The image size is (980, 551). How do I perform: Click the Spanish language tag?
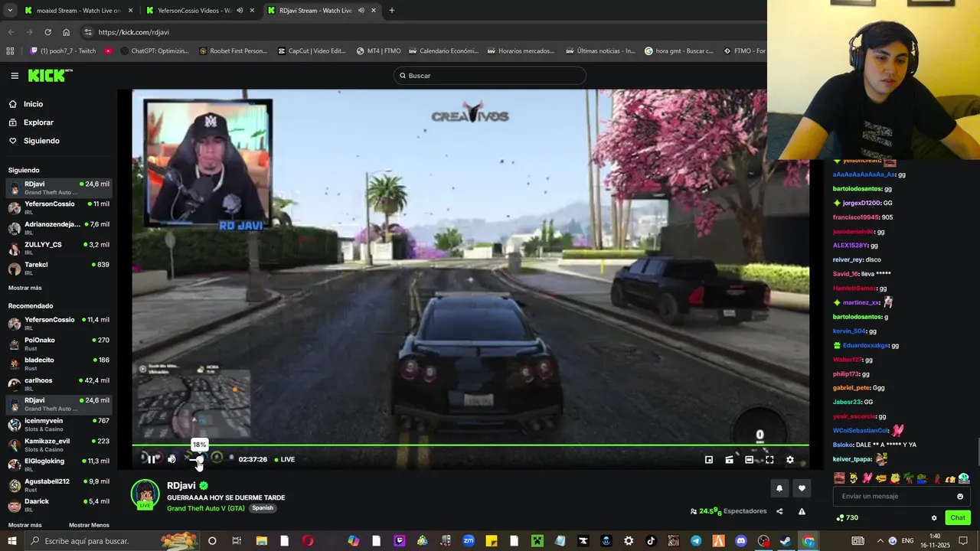tap(263, 508)
